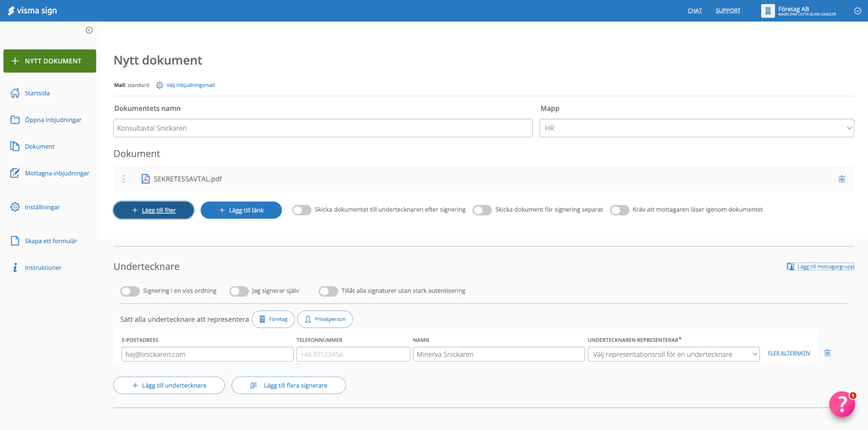The width and height of the screenshot is (868, 430).
Task: Open Öppna inbjudningar in sidebar
Action: tap(53, 120)
